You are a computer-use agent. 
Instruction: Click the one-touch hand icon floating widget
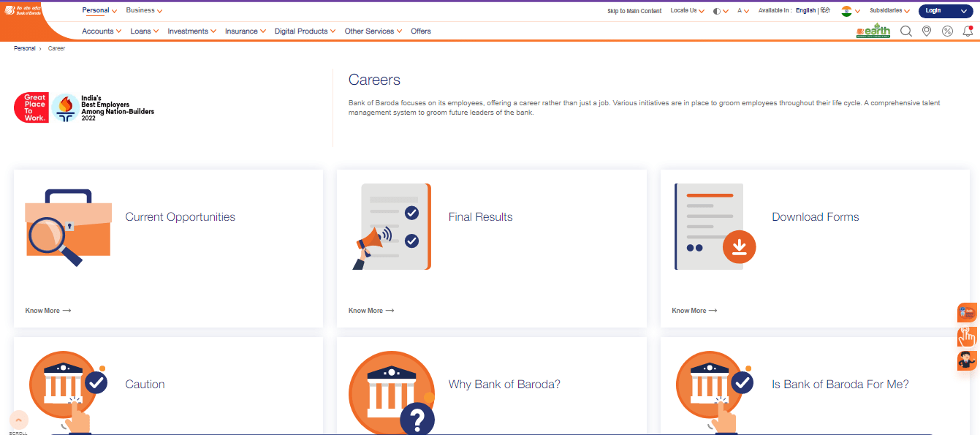pyautogui.click(x=966, y=336)
